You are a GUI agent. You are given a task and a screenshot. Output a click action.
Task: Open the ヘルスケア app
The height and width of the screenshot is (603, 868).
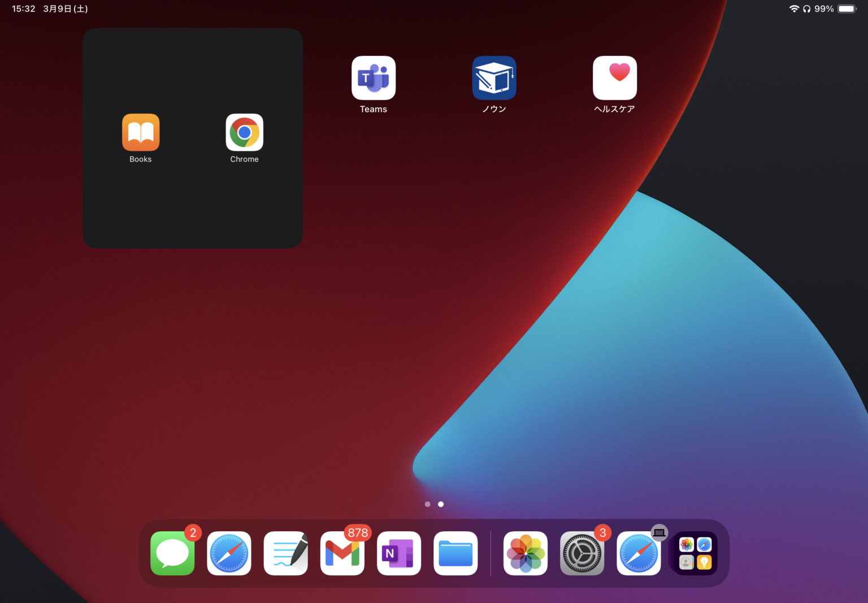click(614, 78)
